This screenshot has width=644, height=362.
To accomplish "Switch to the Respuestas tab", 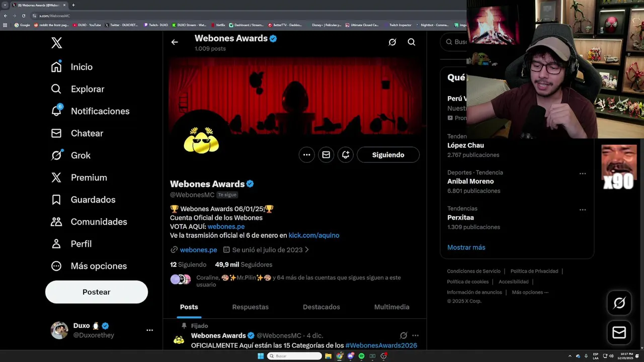I will click(251, 307).
